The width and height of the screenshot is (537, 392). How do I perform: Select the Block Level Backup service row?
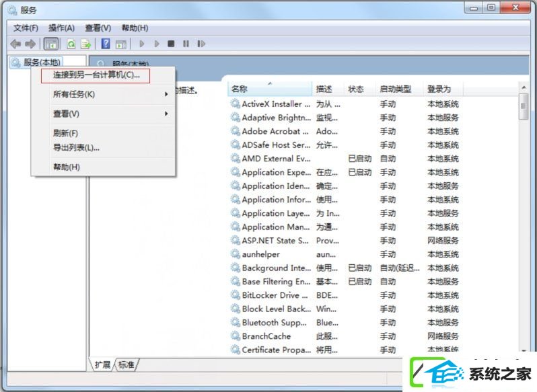(345, 309)
